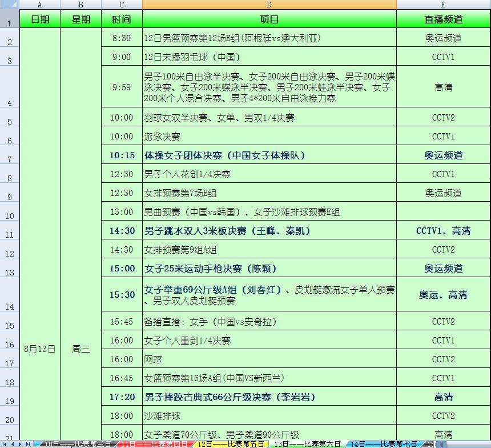
Task: Open the 12日——比赛第五日 sheet tab
Action: (230, 444)
